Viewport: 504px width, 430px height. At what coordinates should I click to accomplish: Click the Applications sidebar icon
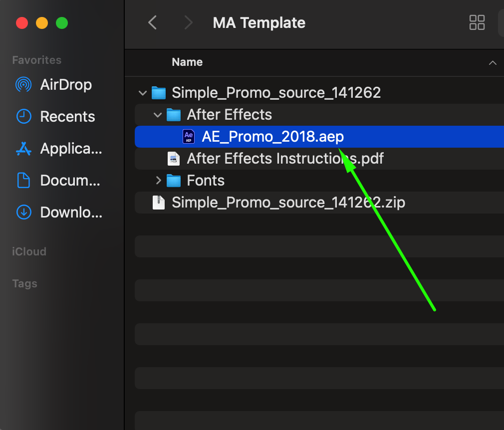point(23,149)
